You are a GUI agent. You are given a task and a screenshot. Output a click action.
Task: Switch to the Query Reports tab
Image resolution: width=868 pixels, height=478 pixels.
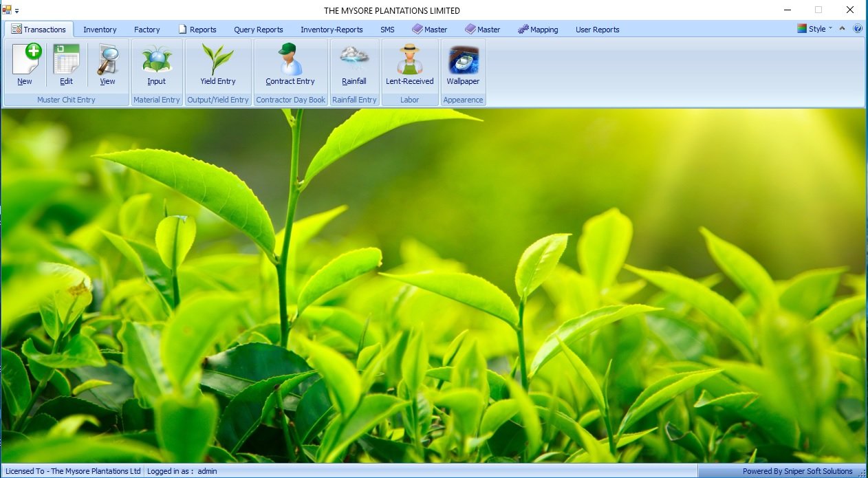[259, 30]
